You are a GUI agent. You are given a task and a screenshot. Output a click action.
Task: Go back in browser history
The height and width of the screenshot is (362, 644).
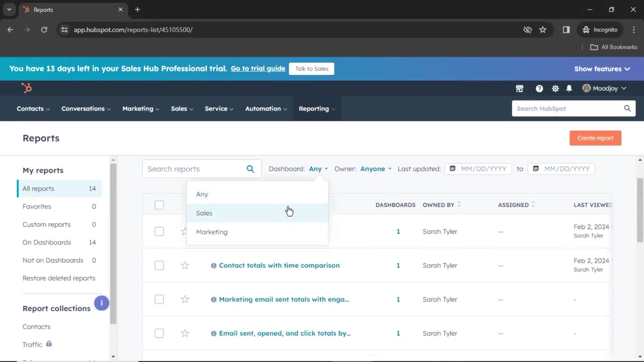[x=10, y=29]
